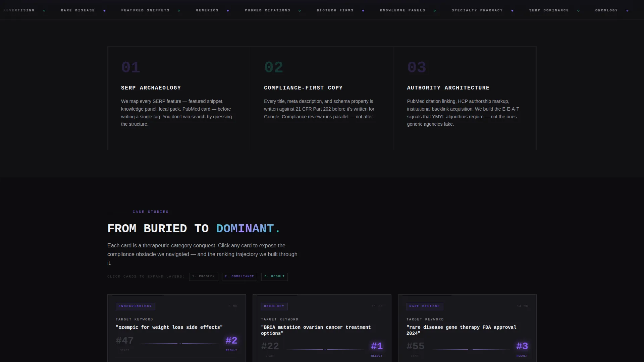Click 'SERP DOMINANCE' in the ticker
The width and height of the screenshot is (644, 362).
click(549, 10)
